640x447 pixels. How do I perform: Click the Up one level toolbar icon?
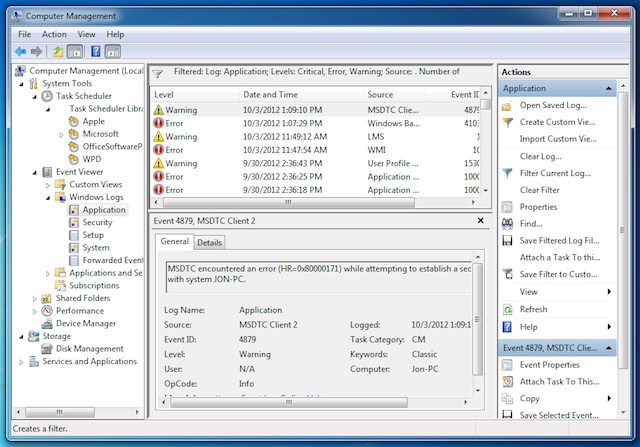(58, 51)
